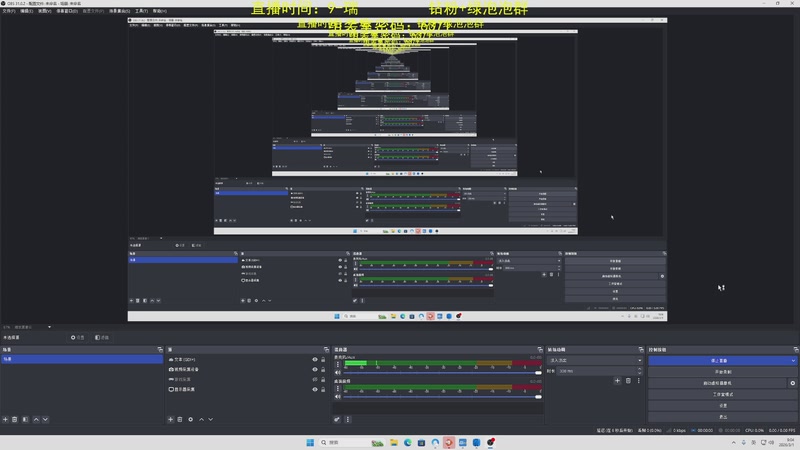Image resolution: width=800 pixels, height=450 pixels.
Task: Lock the game capture source
Action: (x=323, y=380)
